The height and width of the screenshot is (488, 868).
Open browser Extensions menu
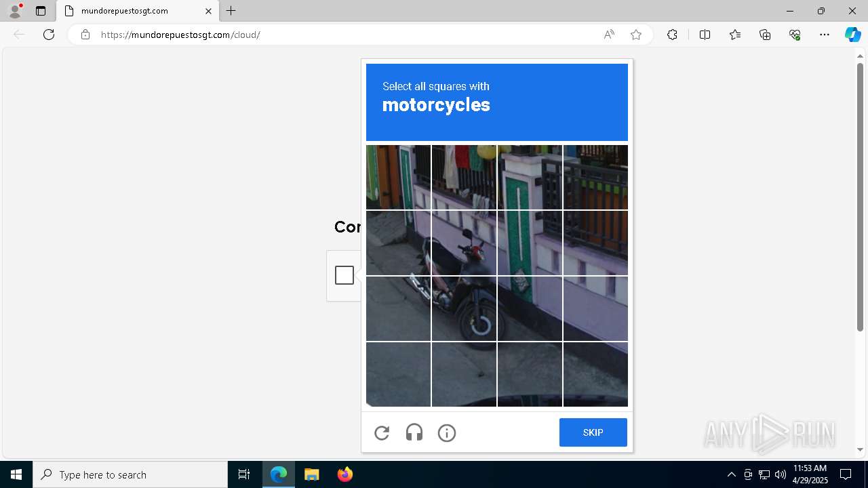click(672, 35)
